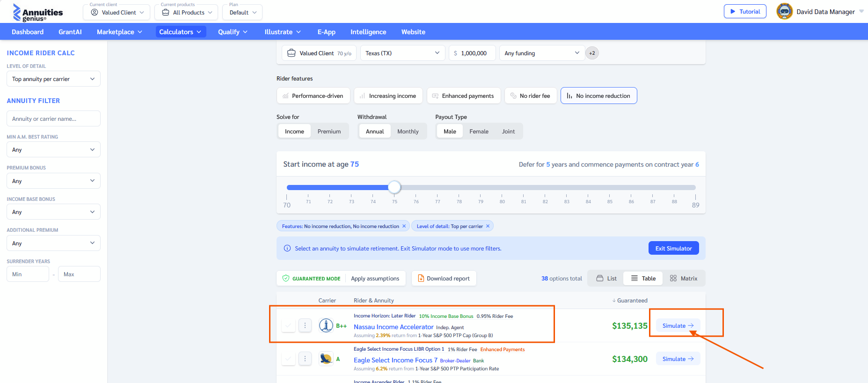The width and height of the screenshot is (868, 383).
Task: Open the Level of Detail dropdown
Action: click(x=53, y=79)
